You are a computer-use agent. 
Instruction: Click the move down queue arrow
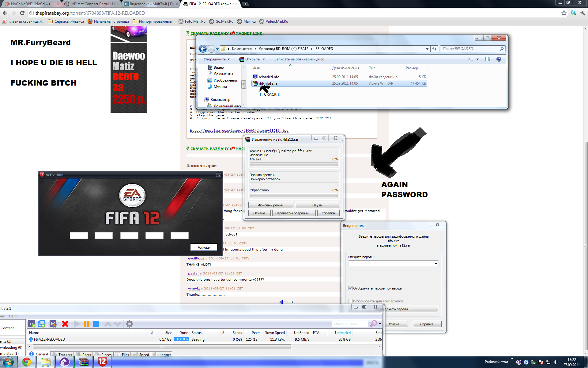118,324
